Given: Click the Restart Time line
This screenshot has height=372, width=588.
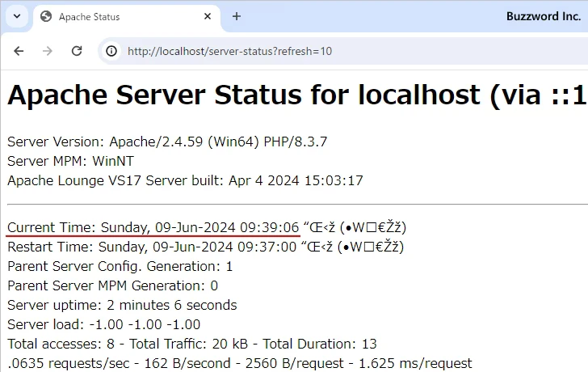Looking at the screenshot, I should 152,247.
